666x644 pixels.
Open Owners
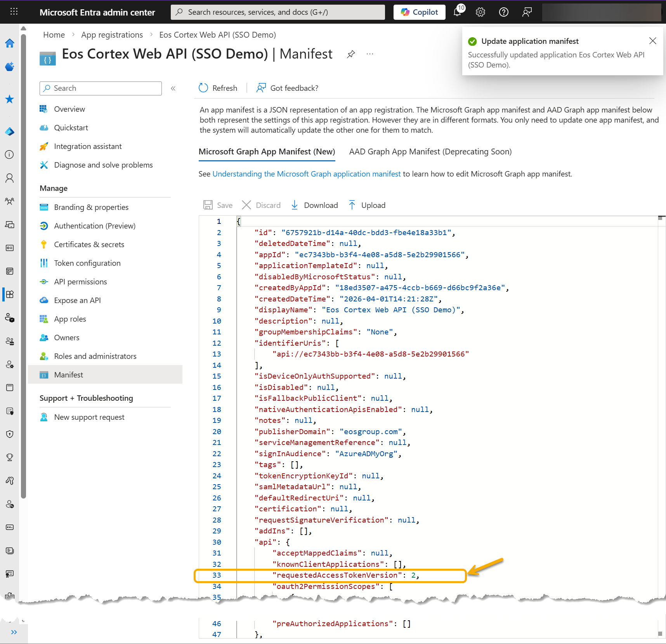[x=67, y=338]
